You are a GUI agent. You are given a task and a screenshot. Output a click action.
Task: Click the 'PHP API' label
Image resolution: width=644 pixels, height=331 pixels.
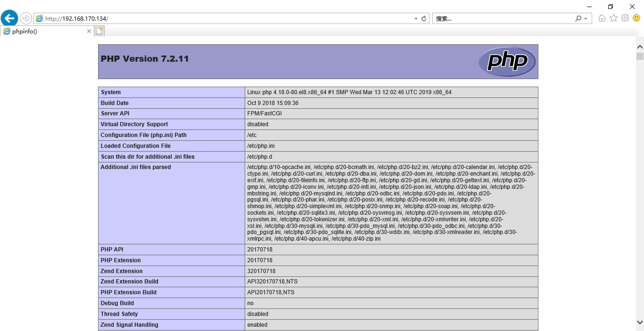click(x=112, y=250)
